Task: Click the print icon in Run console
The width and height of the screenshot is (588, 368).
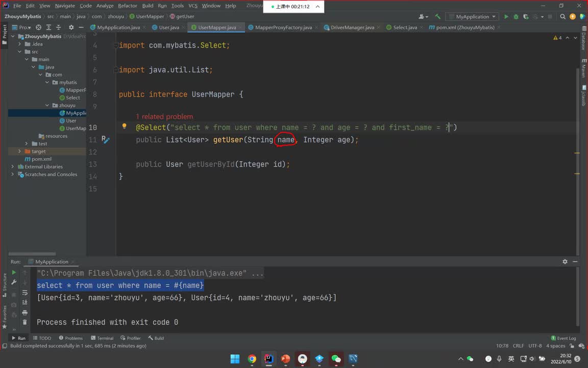Action: click(24, 312)
